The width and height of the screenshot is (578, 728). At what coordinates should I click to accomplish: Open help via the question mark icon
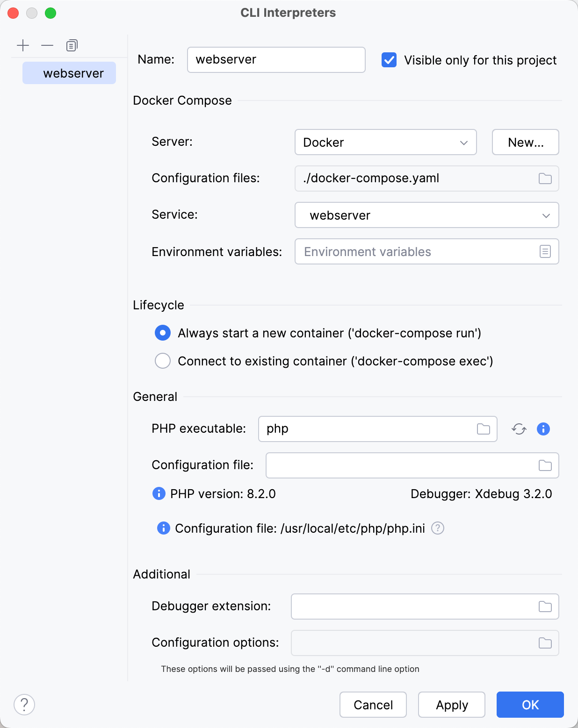24,705
